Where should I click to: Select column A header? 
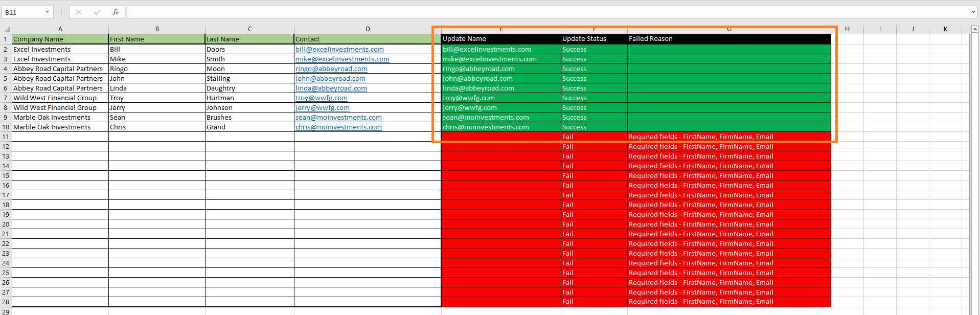click(60, 29)
